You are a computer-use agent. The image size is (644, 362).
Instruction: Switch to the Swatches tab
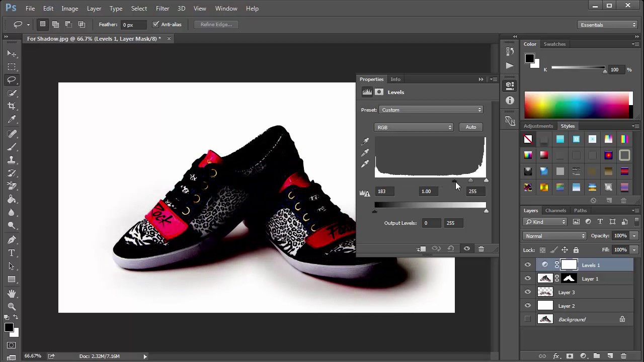pyautogui.click(x=554, y=44)
